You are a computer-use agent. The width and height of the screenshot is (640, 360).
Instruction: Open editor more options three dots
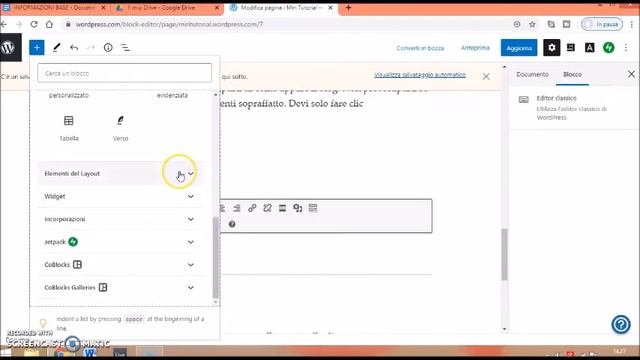[626, 48]
